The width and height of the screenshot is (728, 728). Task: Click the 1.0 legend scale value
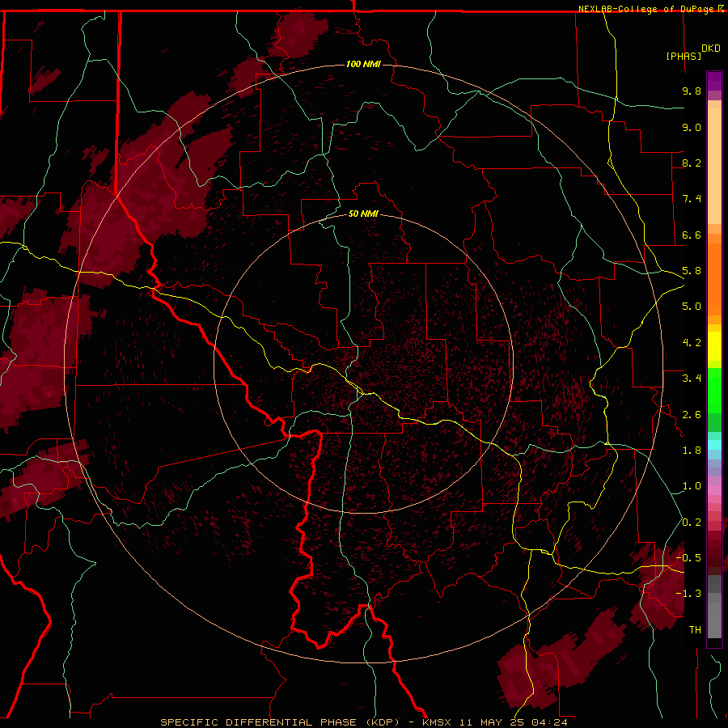pos(692,486)
